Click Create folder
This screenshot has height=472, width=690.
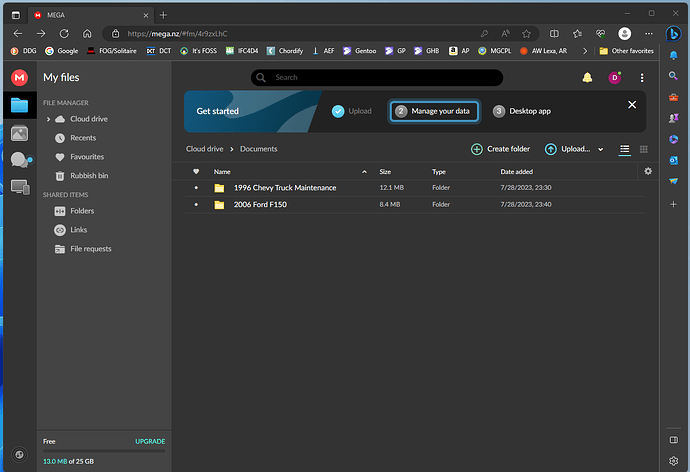(500, 149)
